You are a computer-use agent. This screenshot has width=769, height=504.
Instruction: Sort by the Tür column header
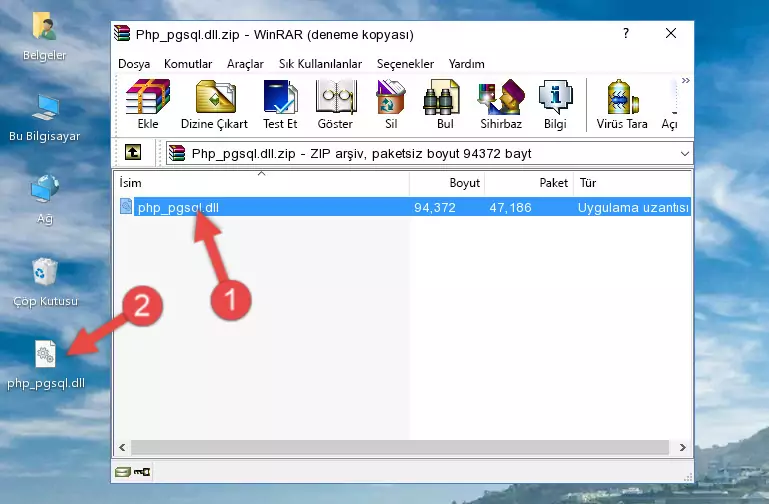633,183
